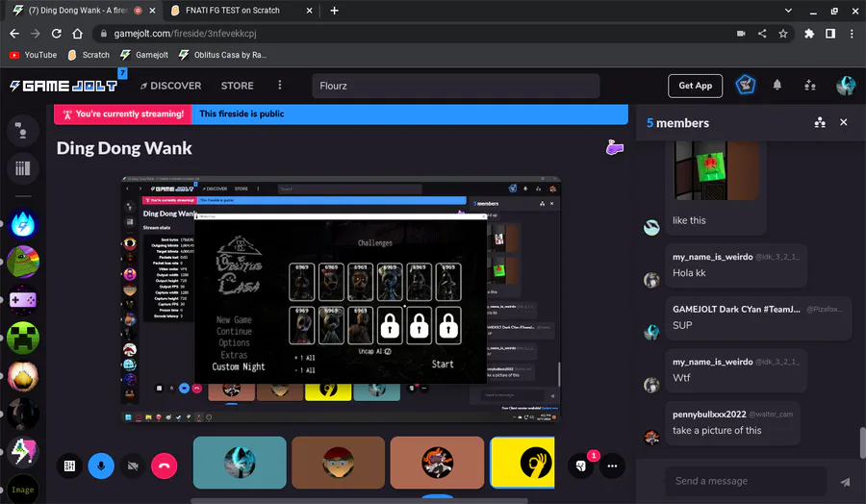Open the Gamejolt bookmark
The image size is (866, 504).
(144, 55)
